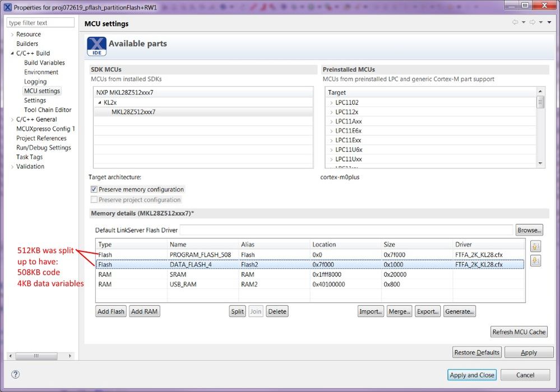
Task: Open Logging settings page
Action: coord(35,81)
